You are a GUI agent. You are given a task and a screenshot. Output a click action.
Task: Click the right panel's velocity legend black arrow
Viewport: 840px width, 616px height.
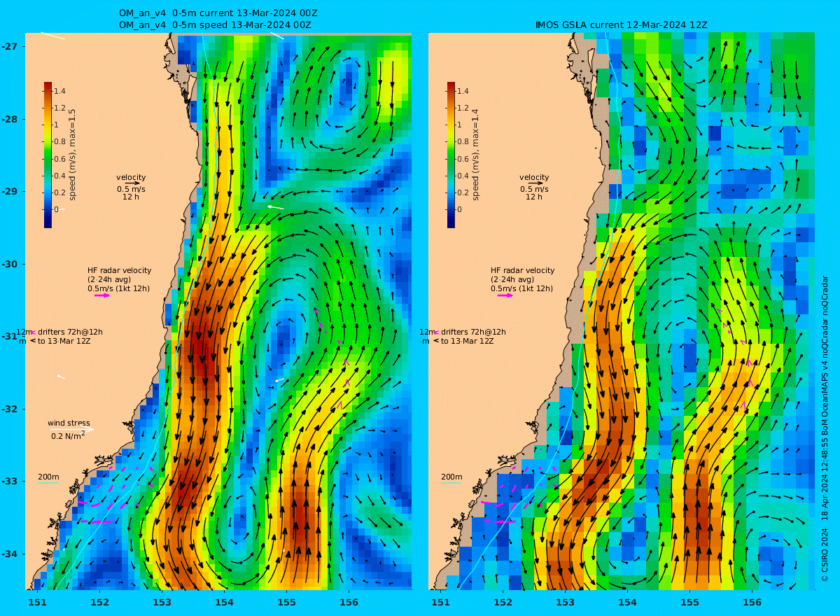tap(536, 183)
